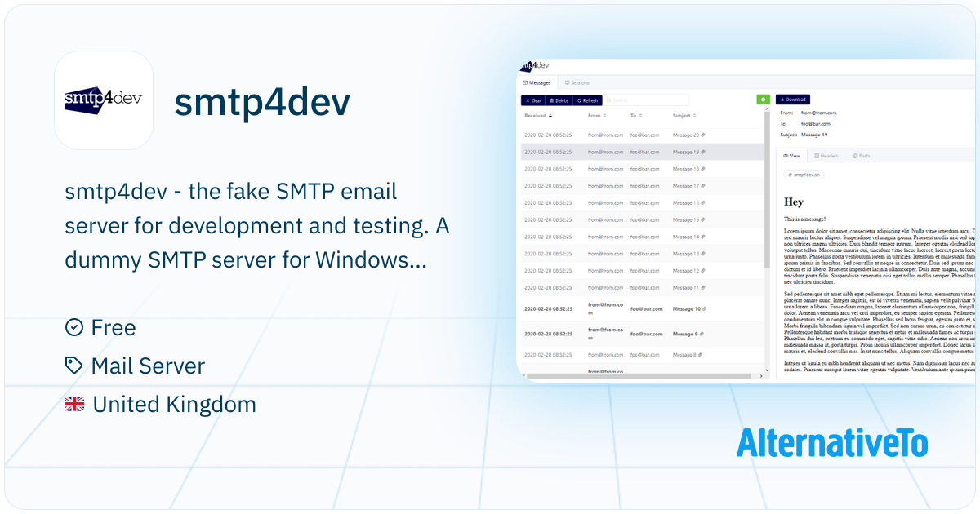The height and width of the screenshot is (514, 980).
Task: Open the Sessions tab
Action: point(577,83)
